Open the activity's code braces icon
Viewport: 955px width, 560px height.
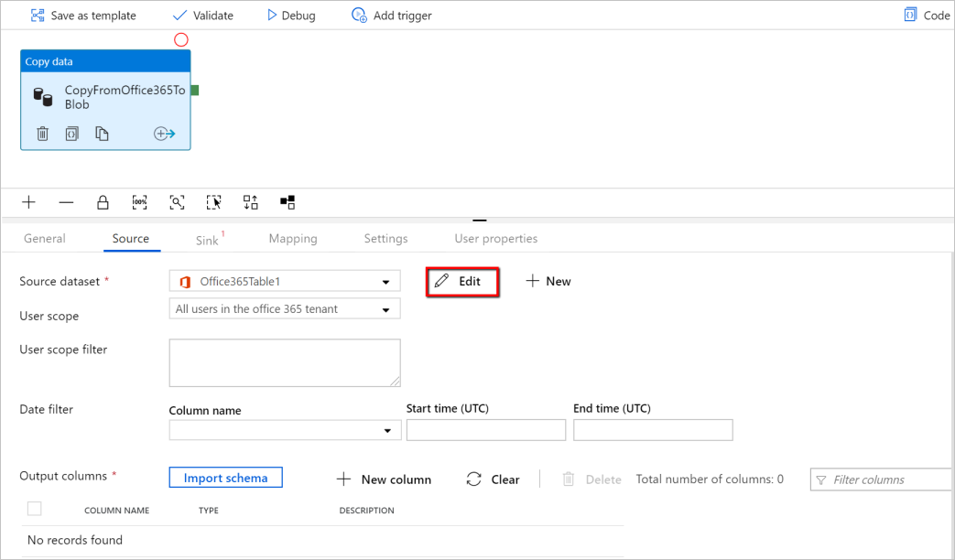(71, 133)
